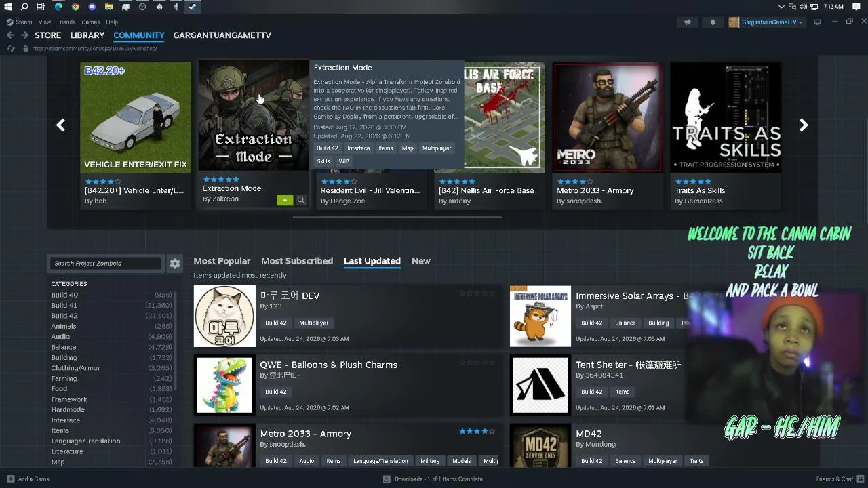Screen dimensions: 868x488
Task: Open Vehicle Enter/Exit Fix thumbnail
Action: (136, 117)
